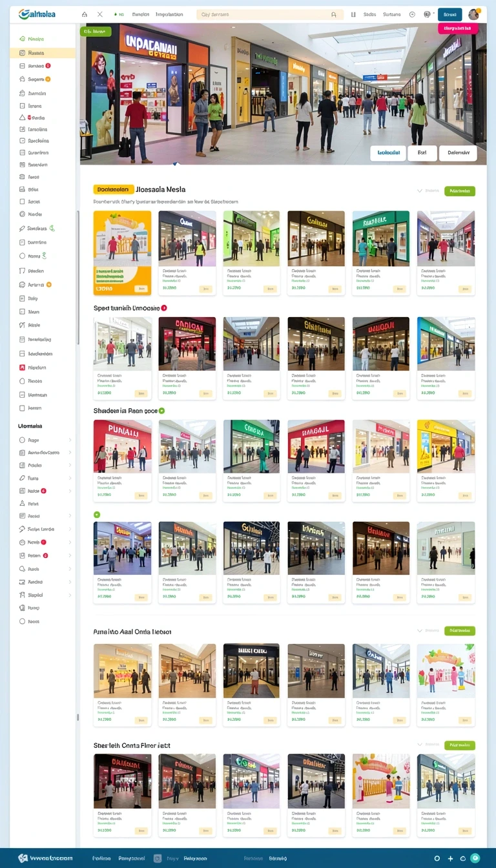Click the teal round icon at the footer's far right
496x868 pixels.
click(476, 858)
